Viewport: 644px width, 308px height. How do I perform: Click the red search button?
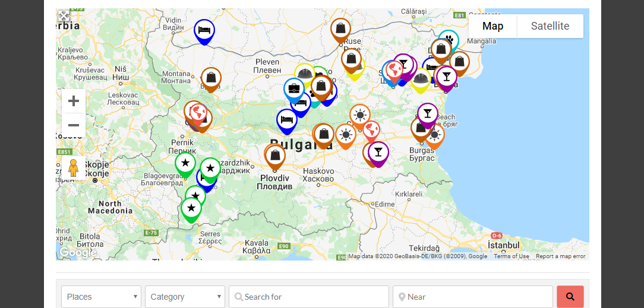pyautogui.click(x=570, y=297)
